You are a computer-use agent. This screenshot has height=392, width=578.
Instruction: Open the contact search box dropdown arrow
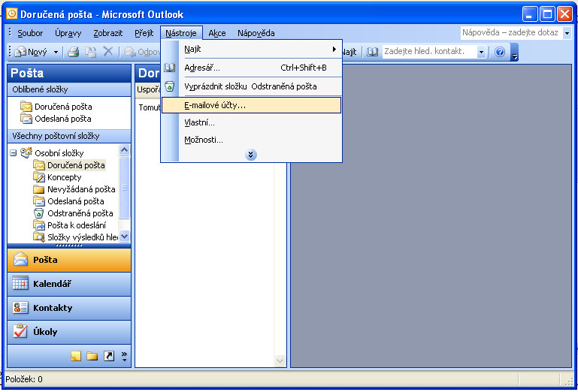click(481, 53)
